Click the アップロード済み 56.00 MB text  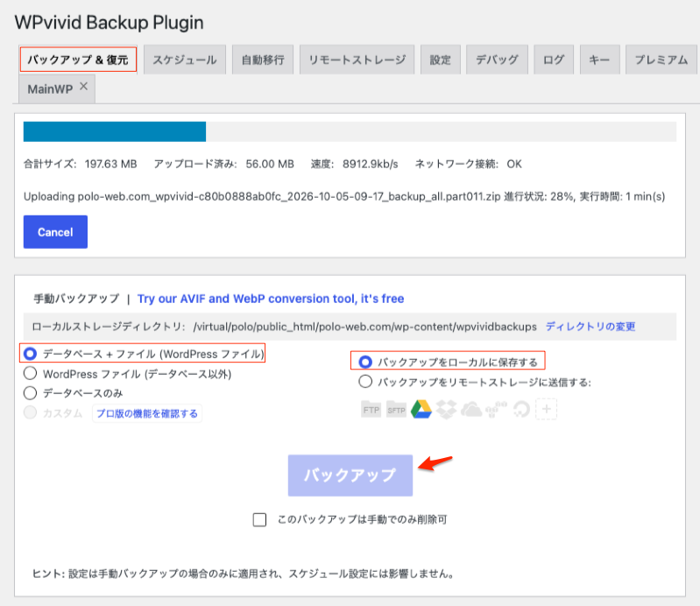[x=223, y=164]
